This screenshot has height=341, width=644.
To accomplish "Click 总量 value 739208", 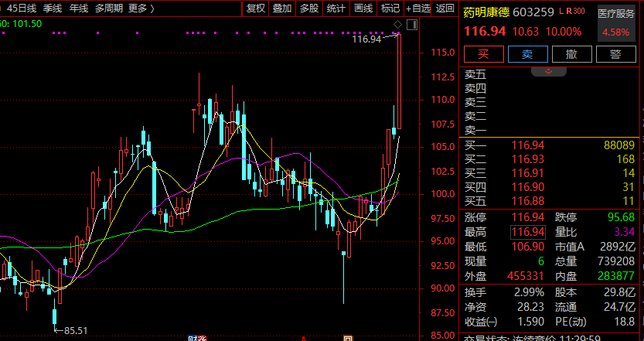I will pos(616,261).
